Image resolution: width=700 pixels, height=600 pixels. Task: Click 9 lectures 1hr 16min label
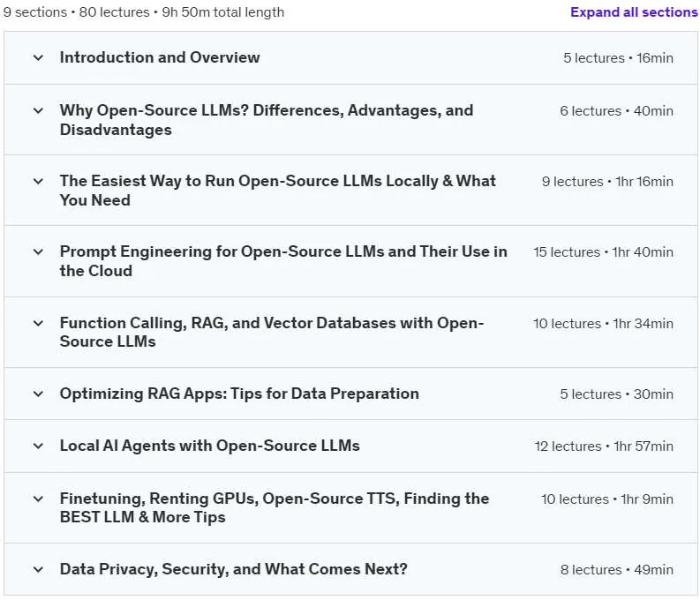point(607,182)
